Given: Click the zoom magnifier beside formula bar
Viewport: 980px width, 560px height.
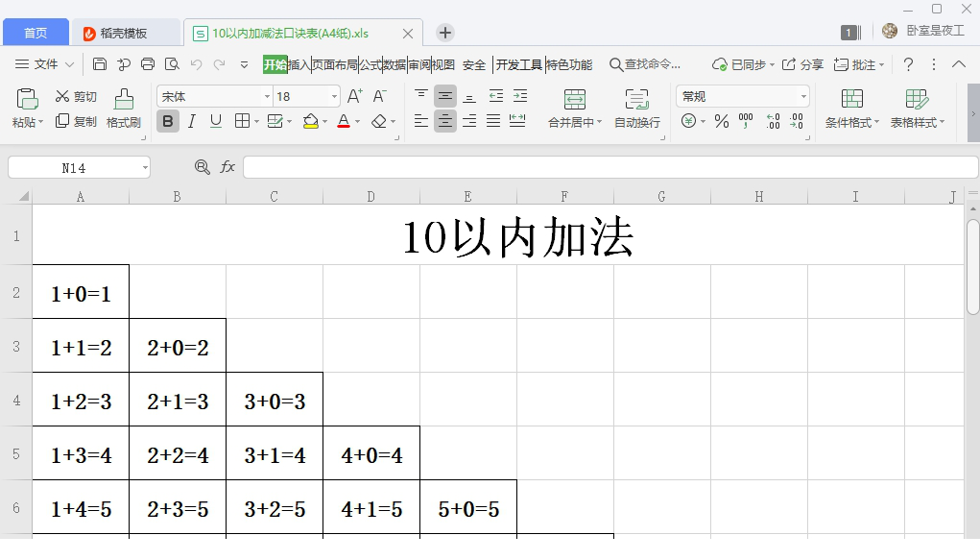Looking at the screenshot, I should click(x=202, y=167).
